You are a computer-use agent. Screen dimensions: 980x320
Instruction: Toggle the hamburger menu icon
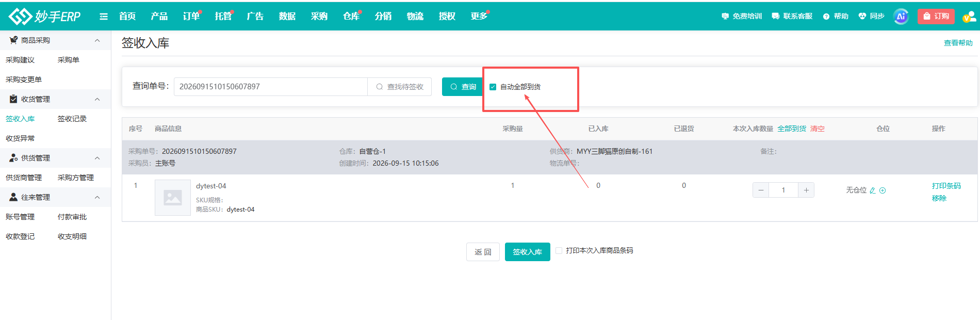[104, 17]
